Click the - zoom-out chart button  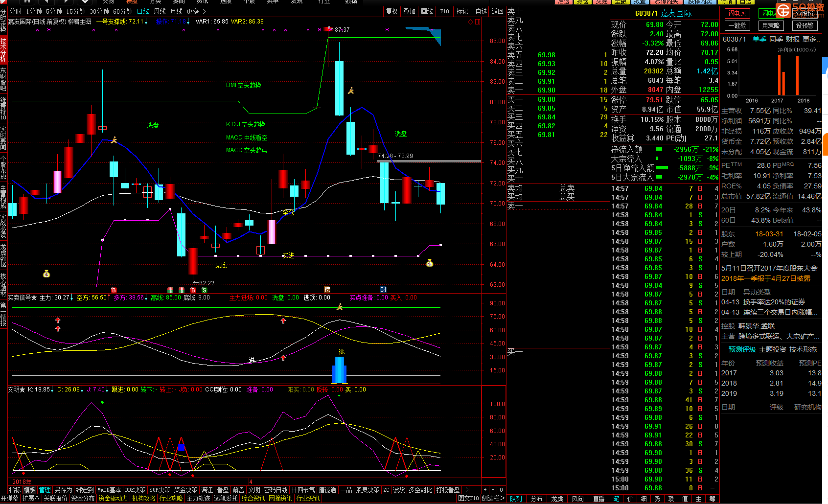[493, 490]
